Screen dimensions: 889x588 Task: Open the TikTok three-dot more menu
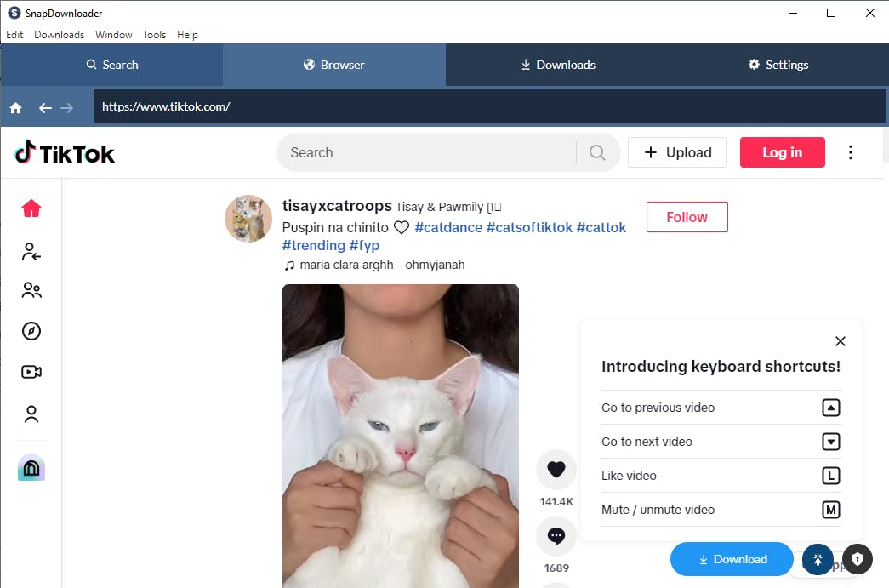point(851,152)
